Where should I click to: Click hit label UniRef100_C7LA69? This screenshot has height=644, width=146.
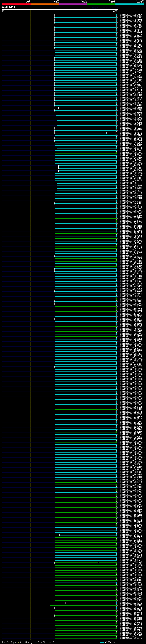point(131,213)
